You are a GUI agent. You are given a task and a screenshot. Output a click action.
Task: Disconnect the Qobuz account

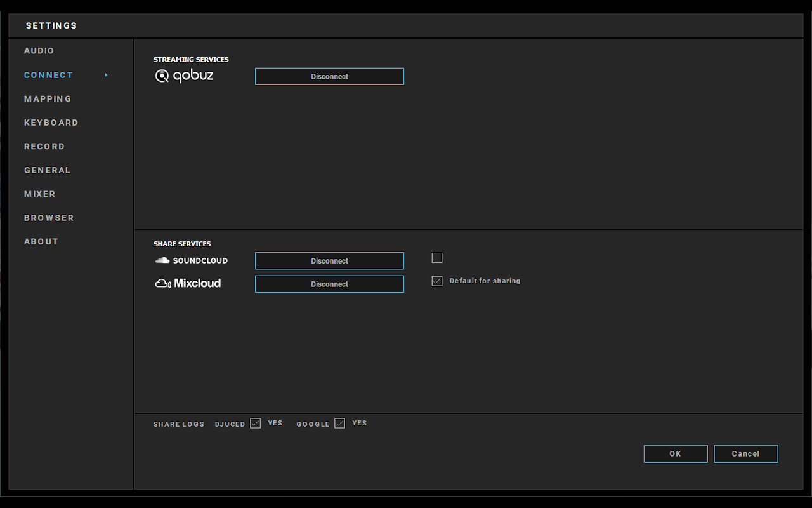[x=329, y=76]
